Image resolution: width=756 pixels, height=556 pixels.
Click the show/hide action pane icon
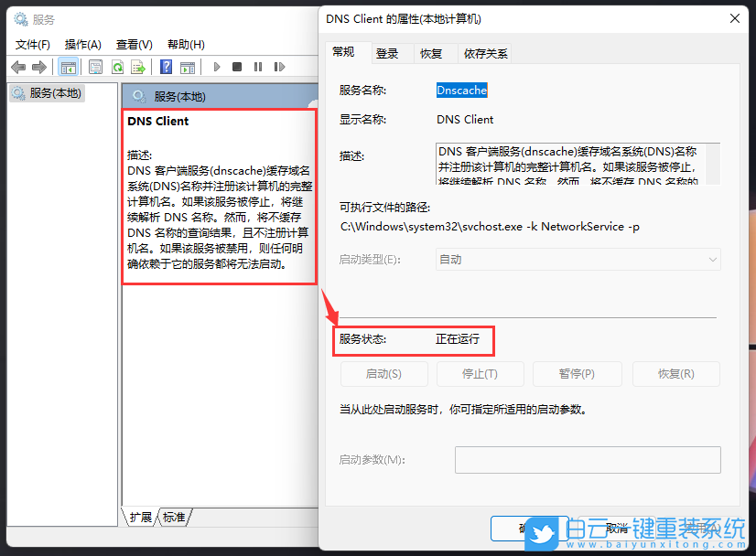(189, 66)
